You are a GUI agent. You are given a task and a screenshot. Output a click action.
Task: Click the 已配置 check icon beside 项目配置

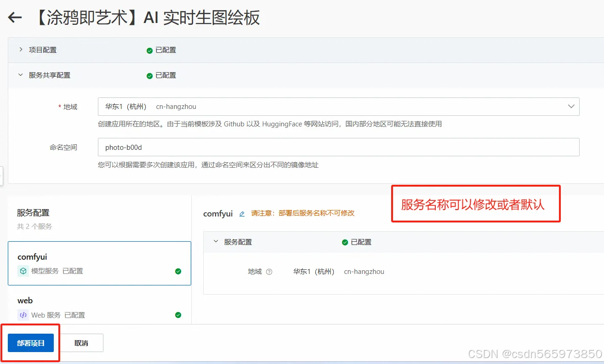click(x=149, y=50)
